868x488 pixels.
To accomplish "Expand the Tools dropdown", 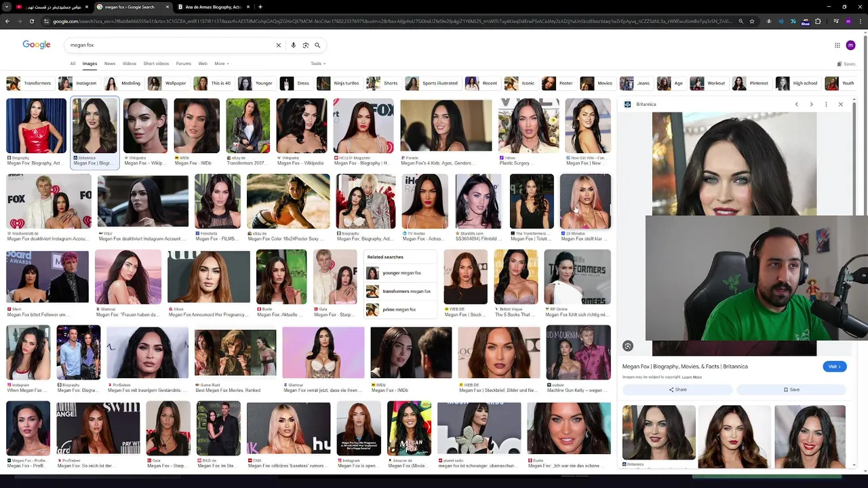I will click(x=318, y=64).
